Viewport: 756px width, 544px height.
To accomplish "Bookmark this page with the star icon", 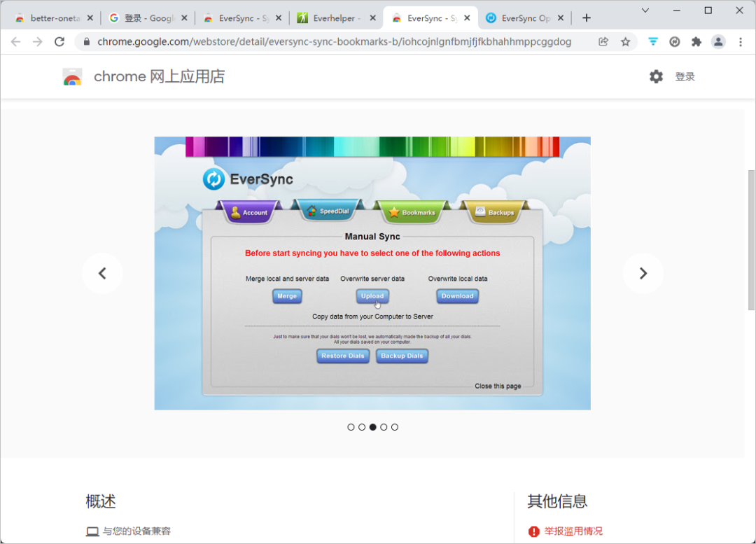I will click(625, 42).
